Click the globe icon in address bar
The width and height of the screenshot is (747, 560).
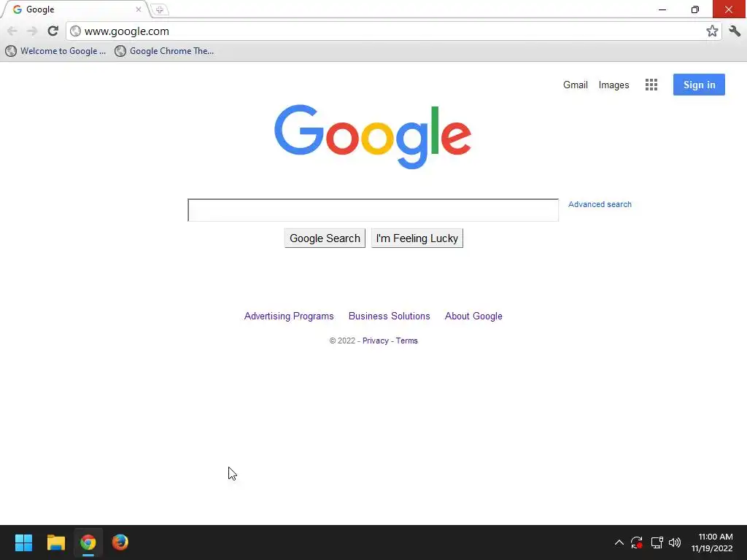click(x=75, y=31)
